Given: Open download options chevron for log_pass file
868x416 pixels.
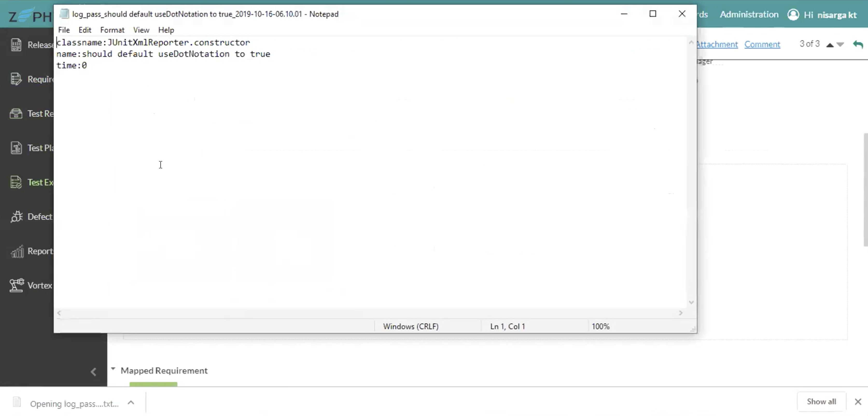Looking at the screenshot, I should click(x=131, y=403).
